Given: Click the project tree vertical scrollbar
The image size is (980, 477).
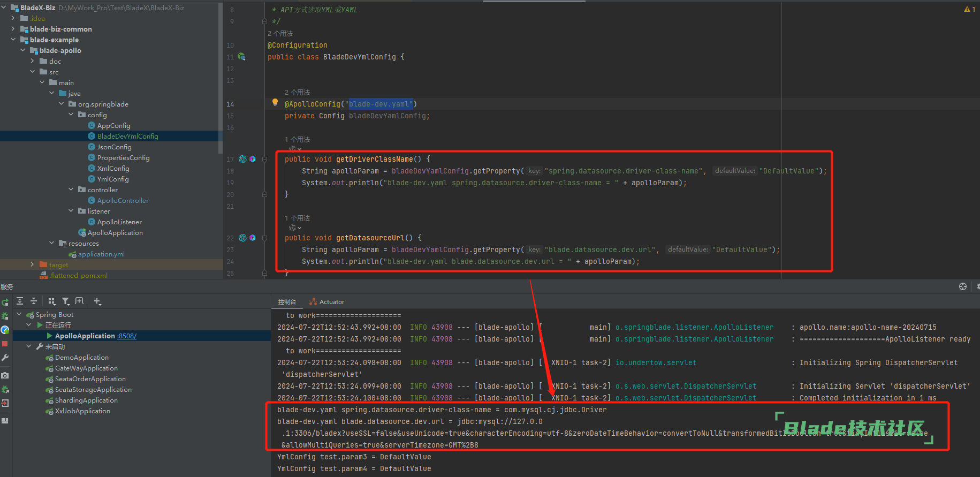Looking at the screenshot, I should click(x=221, y=78).
